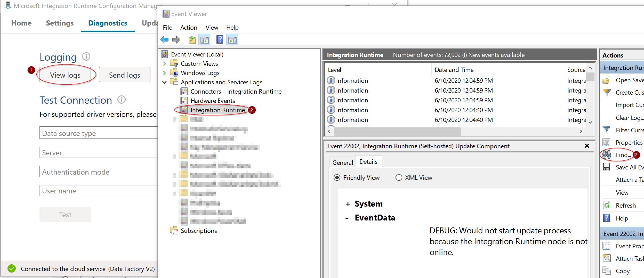Click the Test button

coord(65,214)
